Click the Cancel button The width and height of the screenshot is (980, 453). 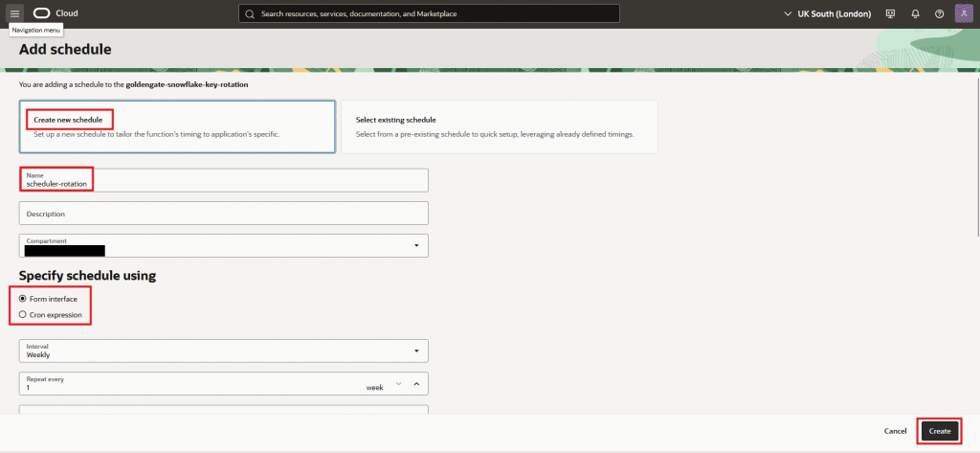(895, 431)
